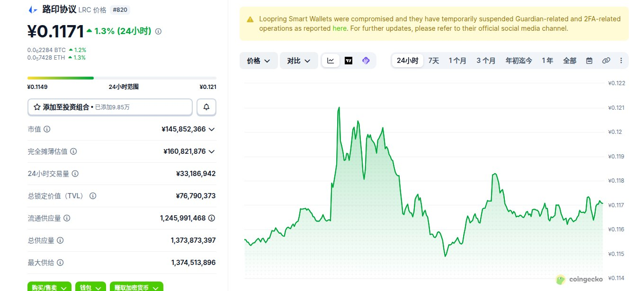The image size is (644, 291).
Task: Open the 赚取加密货币 dropdown button
Action: click(x=136, y=287)
